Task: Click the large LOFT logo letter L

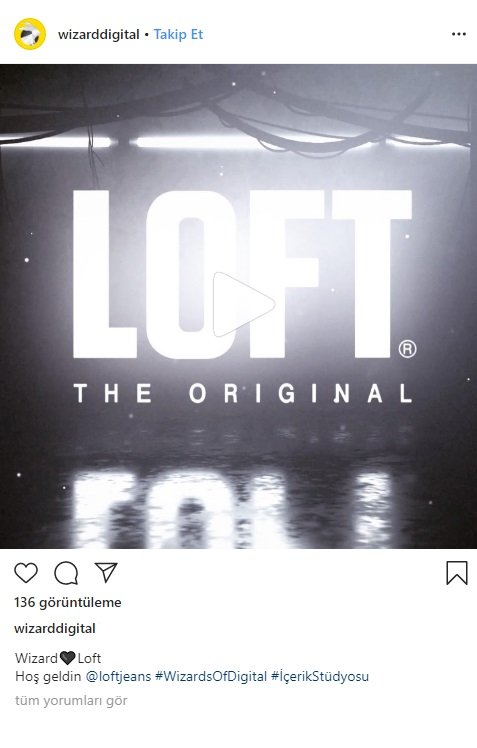Action: [104, 274]
